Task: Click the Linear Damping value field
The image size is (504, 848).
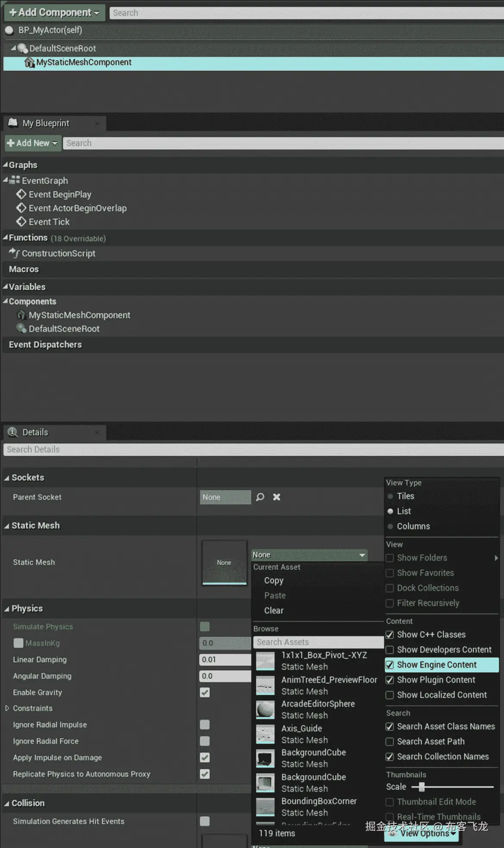Action: (x=225, y=660)
